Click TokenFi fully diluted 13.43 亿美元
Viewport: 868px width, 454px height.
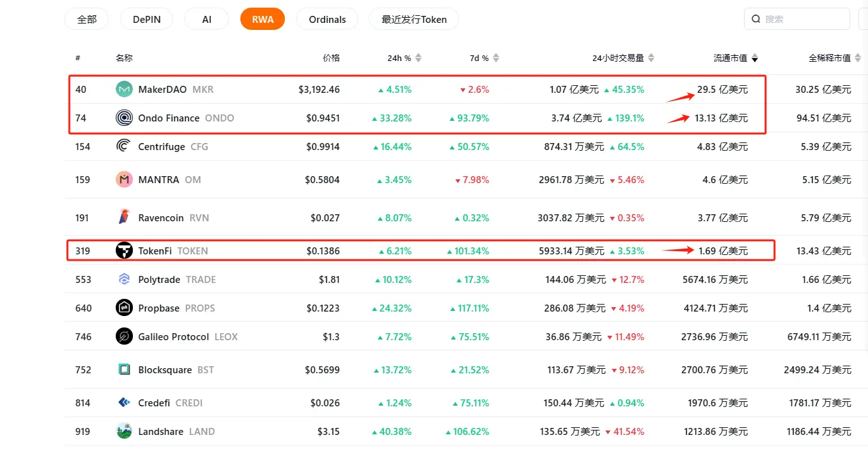pos(824,251)
